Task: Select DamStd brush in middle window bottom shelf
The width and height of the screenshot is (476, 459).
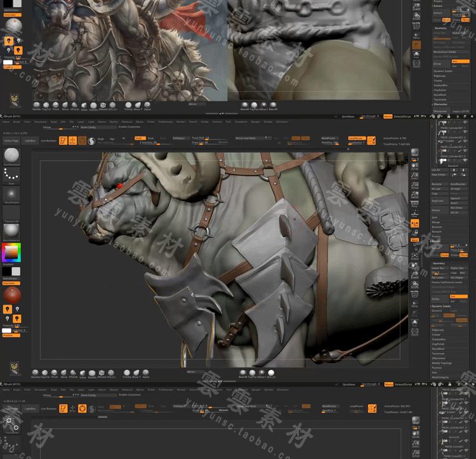Action: pos(91,373)
